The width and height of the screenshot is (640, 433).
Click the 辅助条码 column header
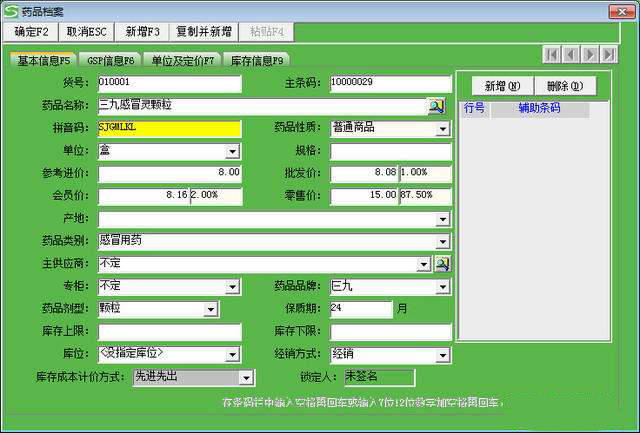pyautogui.click(x=540, y=109)
